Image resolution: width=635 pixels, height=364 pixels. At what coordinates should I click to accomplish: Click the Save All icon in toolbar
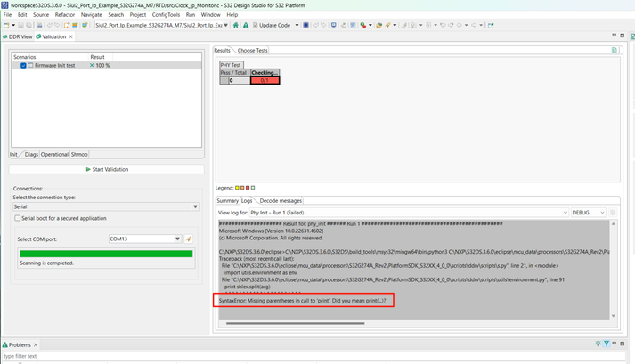(x=28, y=25)
